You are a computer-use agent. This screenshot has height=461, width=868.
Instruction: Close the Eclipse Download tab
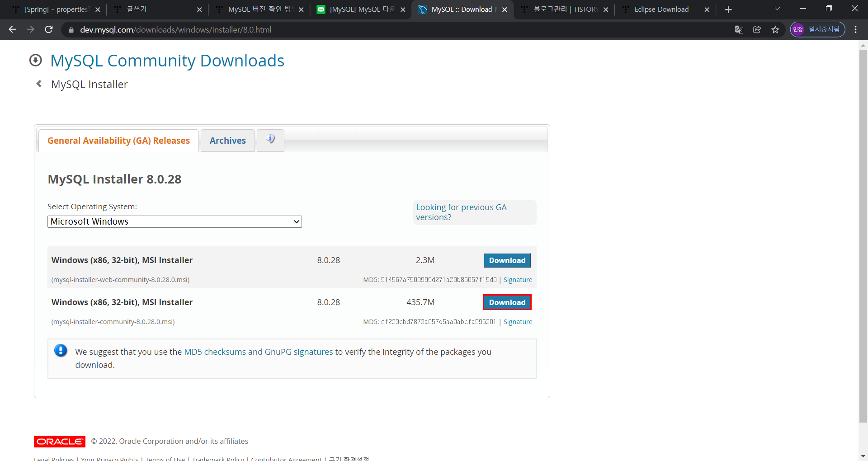[x=707, y=9]
